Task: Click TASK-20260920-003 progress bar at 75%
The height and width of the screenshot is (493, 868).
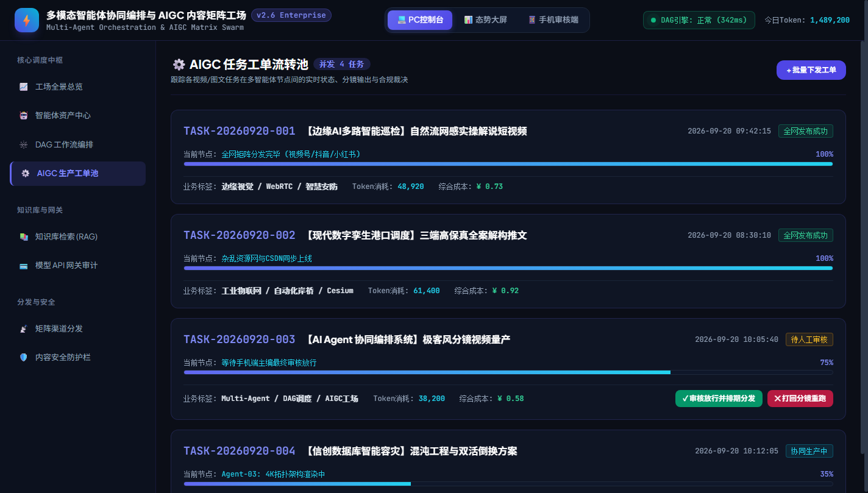Action: pyautogui.click(x=508, y=372)
